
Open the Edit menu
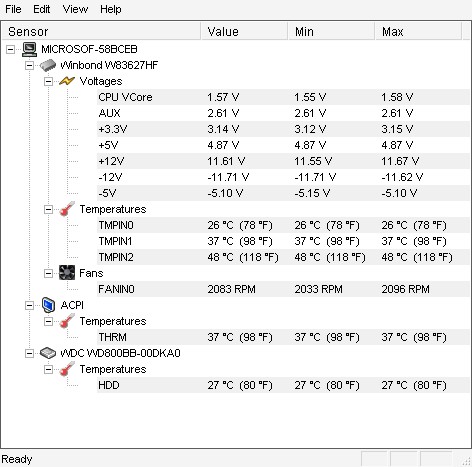point(42,9)
